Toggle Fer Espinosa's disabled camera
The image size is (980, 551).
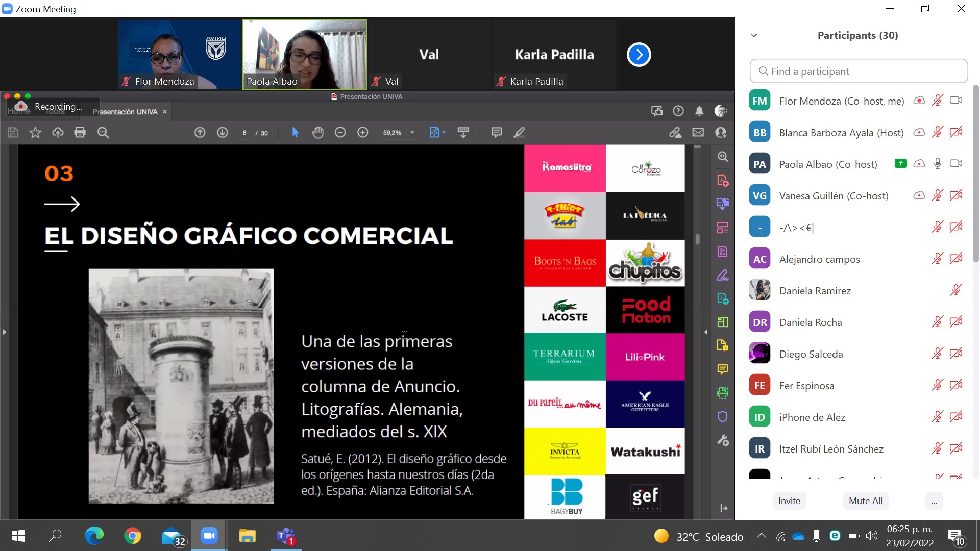click(956, 385)
